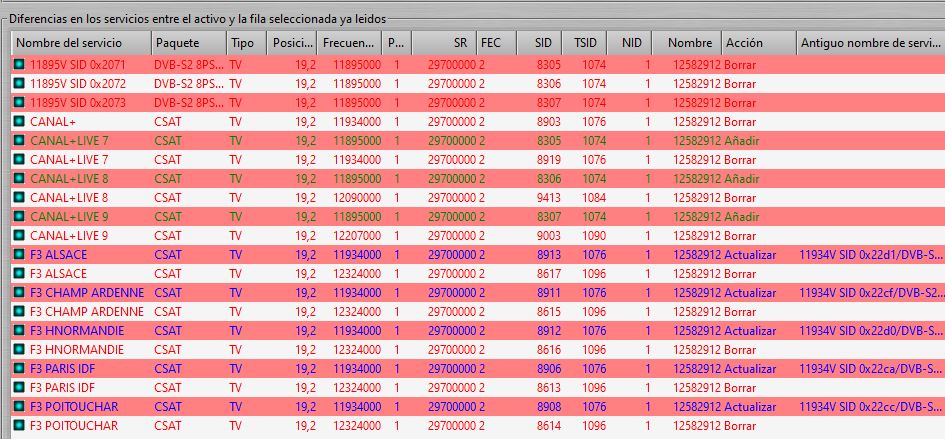Screen dimensions: 945x439
Task: Click the icon of F3 ALSACE marked Actualizar
Action: [20, 254]
